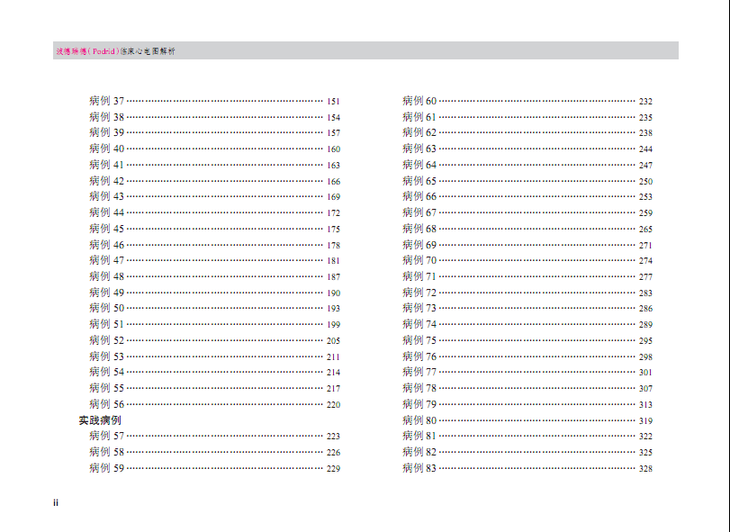Go to the 病例 70 entry
This screenshot has height=532, width=730.
coord(420,261)
